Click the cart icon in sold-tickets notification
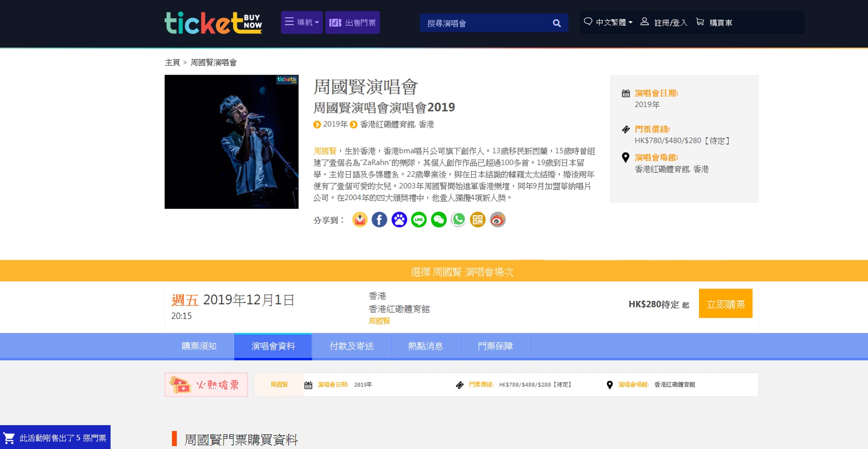This screenshot has height=449, width=868. coord(9,438)
